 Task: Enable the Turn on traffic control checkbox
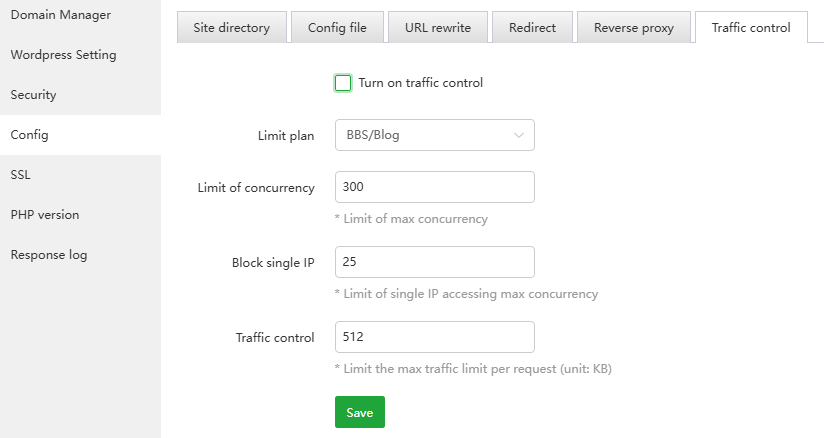343,83
